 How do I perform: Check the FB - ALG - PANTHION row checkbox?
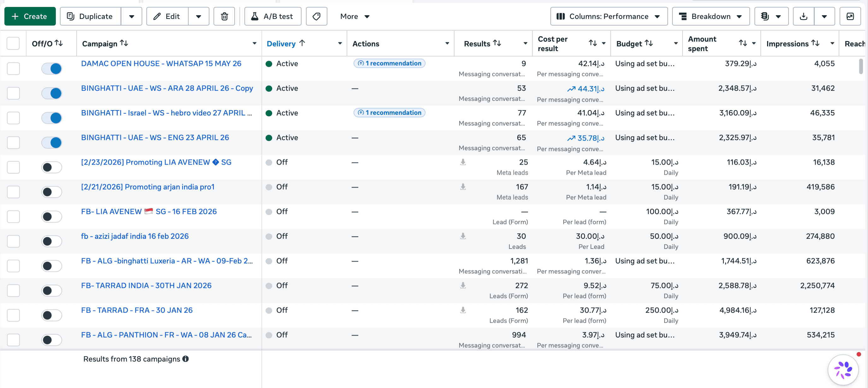point(13,340)
